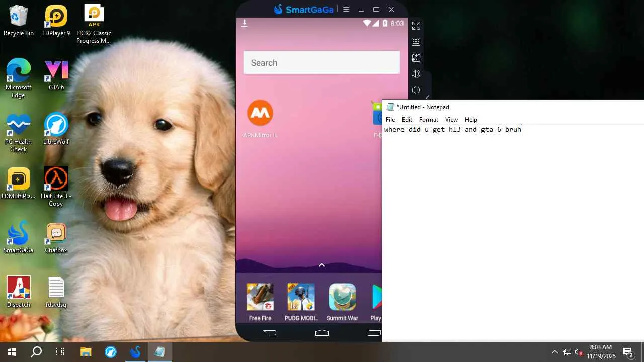The height and width of the screenshot is (362, 644).
Task: Tap the Android Back navigation button
Action: pos(270,332)
